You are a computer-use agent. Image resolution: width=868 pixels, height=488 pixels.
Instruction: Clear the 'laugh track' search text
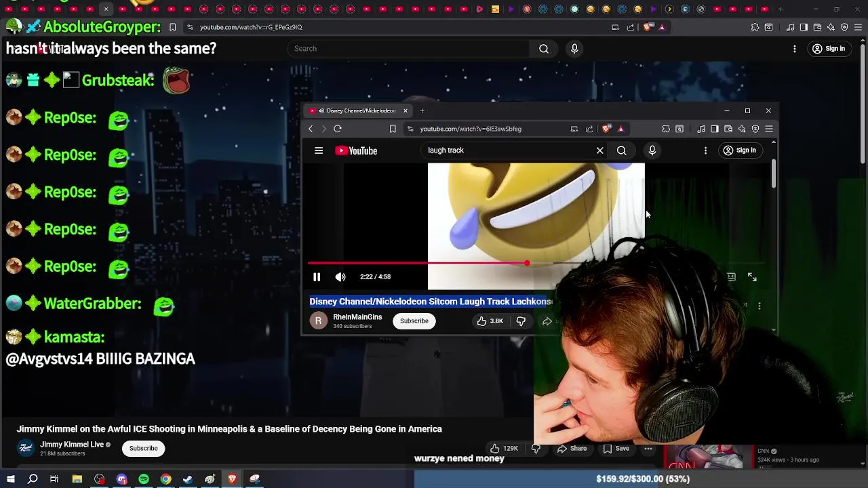pyautogui.click(x=600, y=150)
